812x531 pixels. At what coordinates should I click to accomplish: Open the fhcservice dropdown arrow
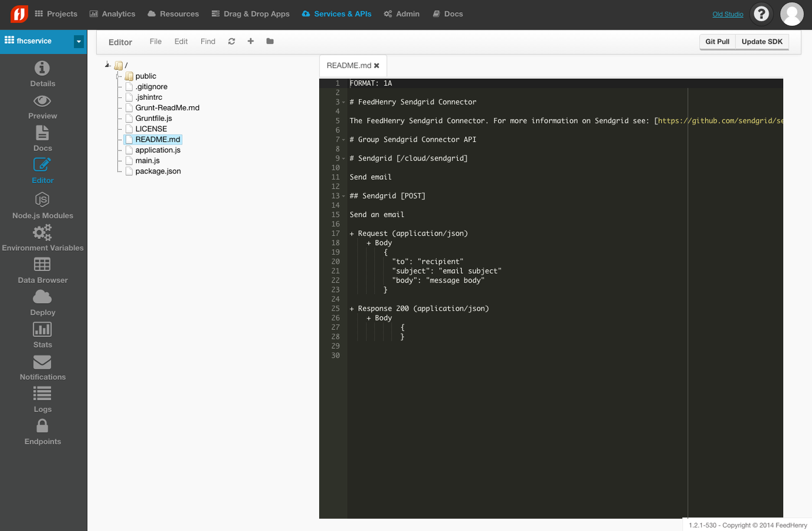pyautogui.click(x=78, y=41)
